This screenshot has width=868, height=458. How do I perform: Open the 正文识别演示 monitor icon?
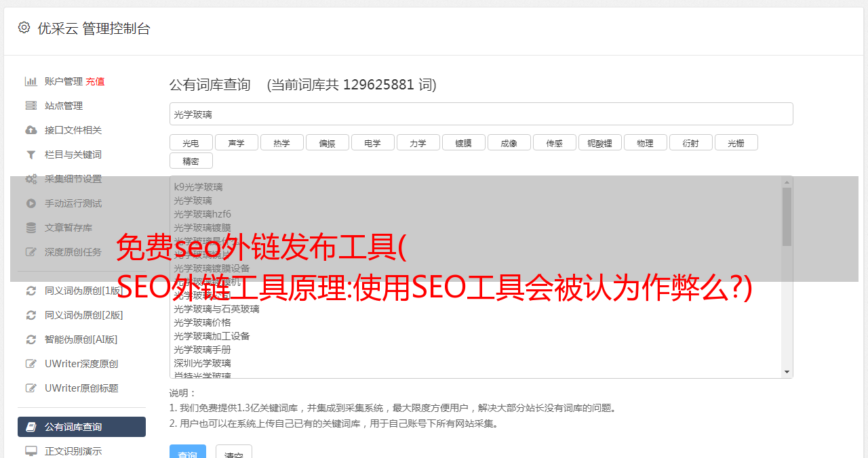31,451
